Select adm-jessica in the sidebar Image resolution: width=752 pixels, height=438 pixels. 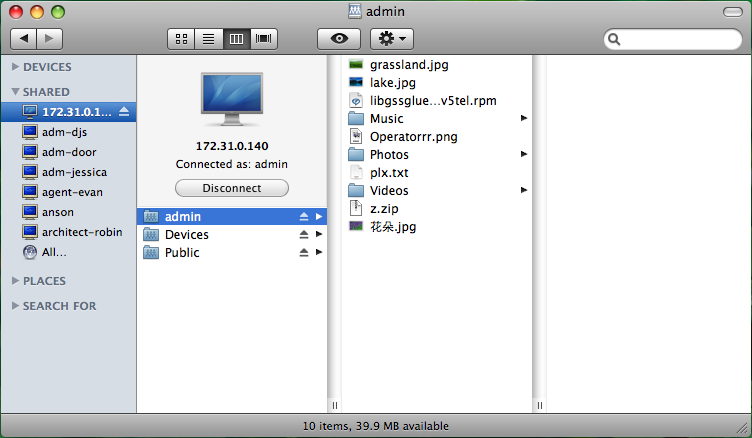(74, 172)
